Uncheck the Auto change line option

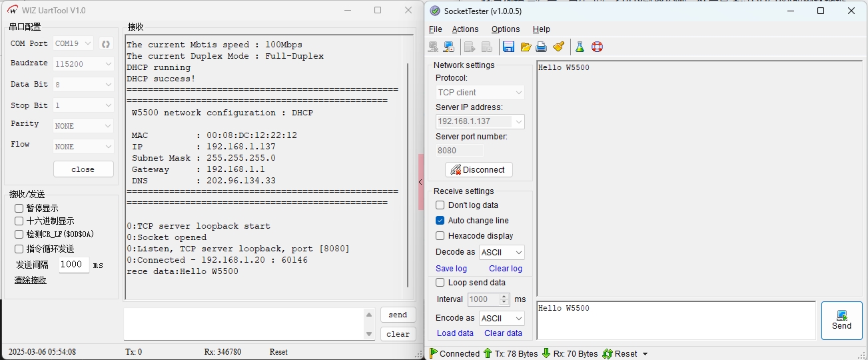tap(440, 221)
